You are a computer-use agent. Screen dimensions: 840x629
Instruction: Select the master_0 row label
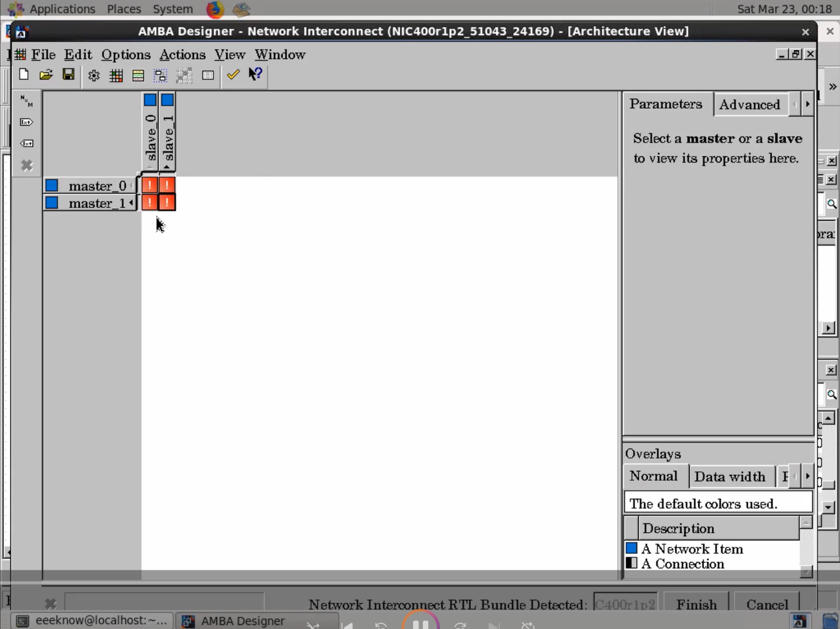(x=97, y=186)
